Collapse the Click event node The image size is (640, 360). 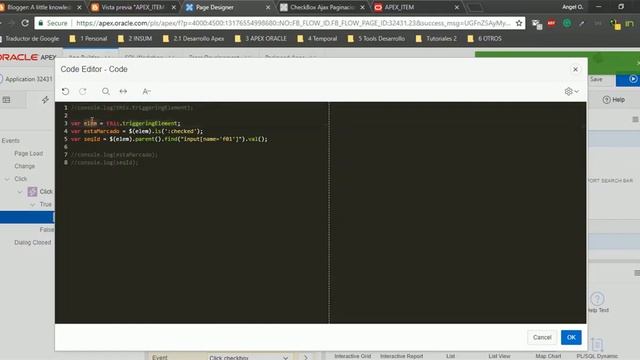[7, 179]
